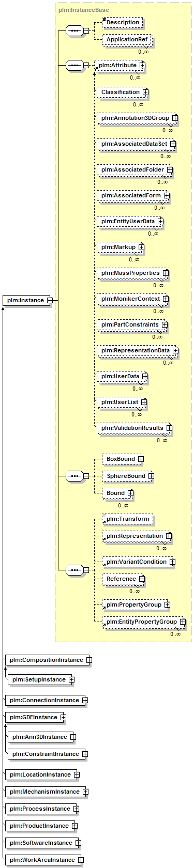Expand the Classification element
The image size is (194, 868).
coord(145,92)
